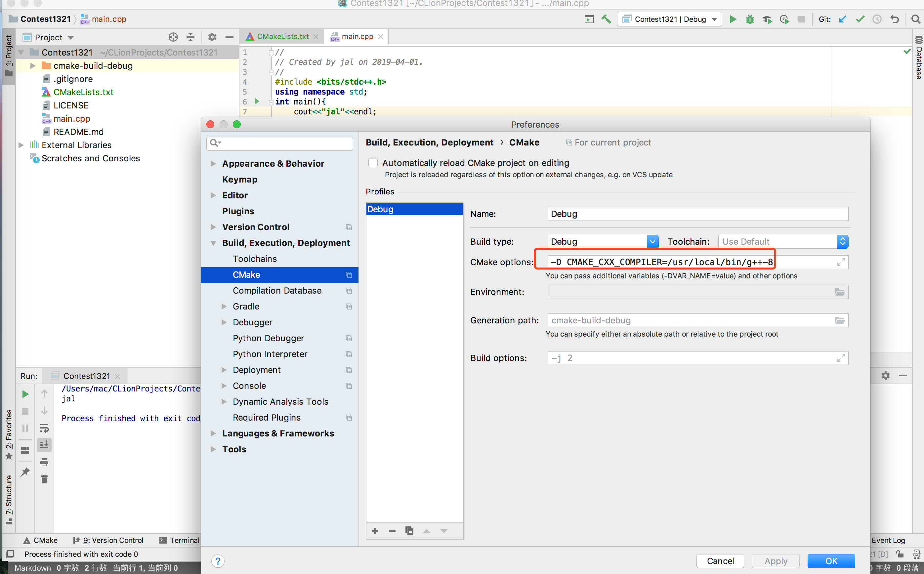Click the Search Everywhere magnifier icon
The width and height of the screenshot is (924, 574).
(x=916, y=19)
